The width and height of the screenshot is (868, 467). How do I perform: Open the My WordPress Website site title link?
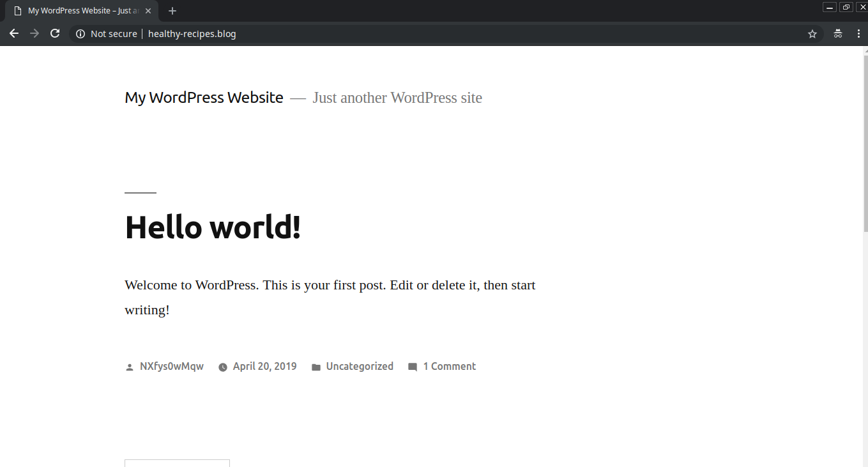pyautogui.click(x=204, y=98)
